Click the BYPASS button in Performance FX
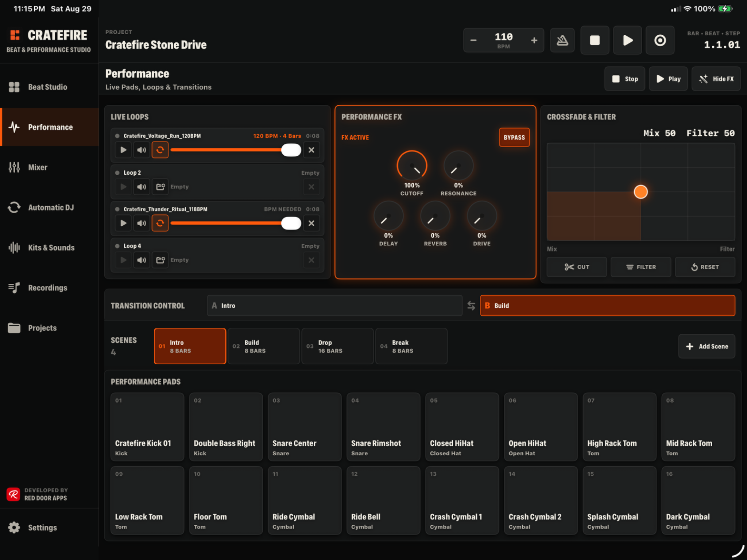Image resolution: width=747 pixels, height=560 pixels. click(x=514, y=137)
